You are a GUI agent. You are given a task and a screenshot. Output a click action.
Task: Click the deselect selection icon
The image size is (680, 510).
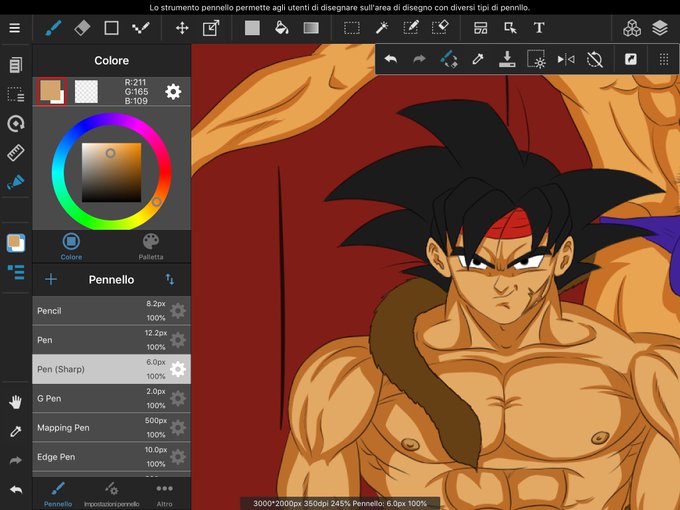536,59
